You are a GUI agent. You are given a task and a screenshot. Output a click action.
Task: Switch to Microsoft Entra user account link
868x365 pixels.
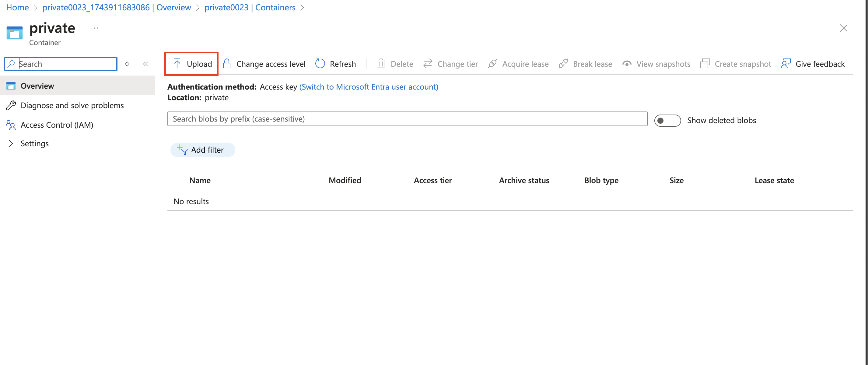click(369, 87)
